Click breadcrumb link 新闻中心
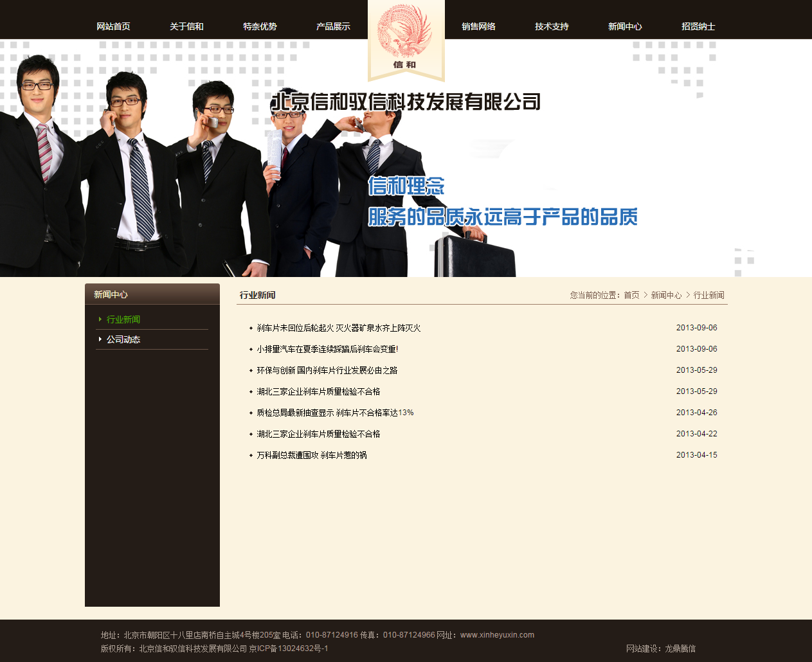 (666, 295)
